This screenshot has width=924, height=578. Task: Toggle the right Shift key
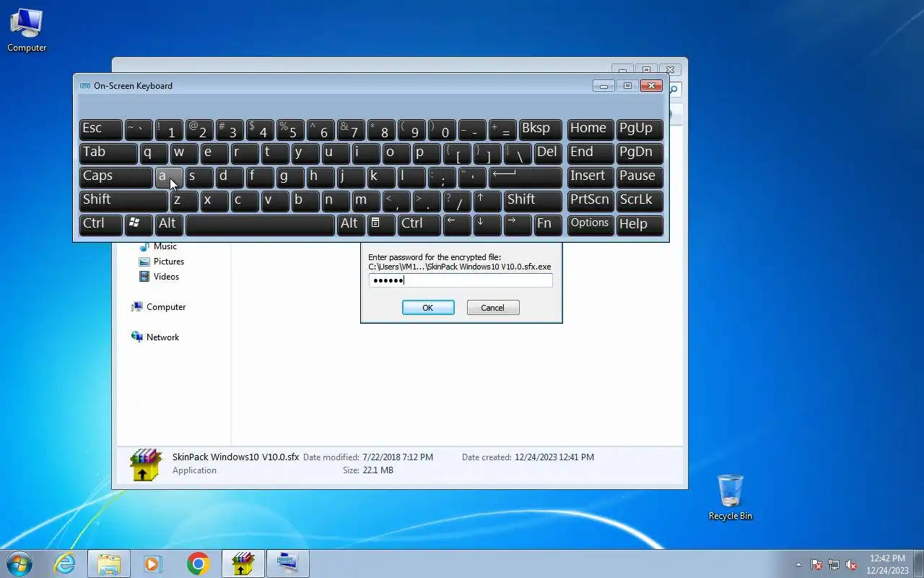coord(533,201)
